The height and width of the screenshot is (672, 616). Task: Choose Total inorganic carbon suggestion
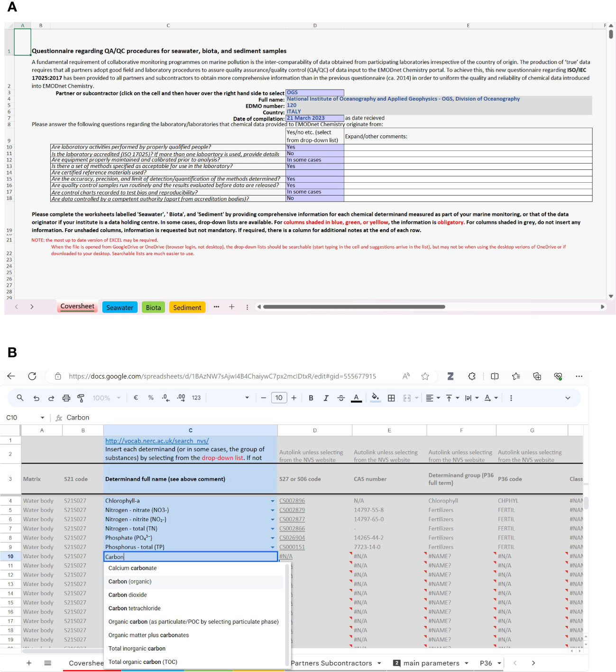pos(194,648)
